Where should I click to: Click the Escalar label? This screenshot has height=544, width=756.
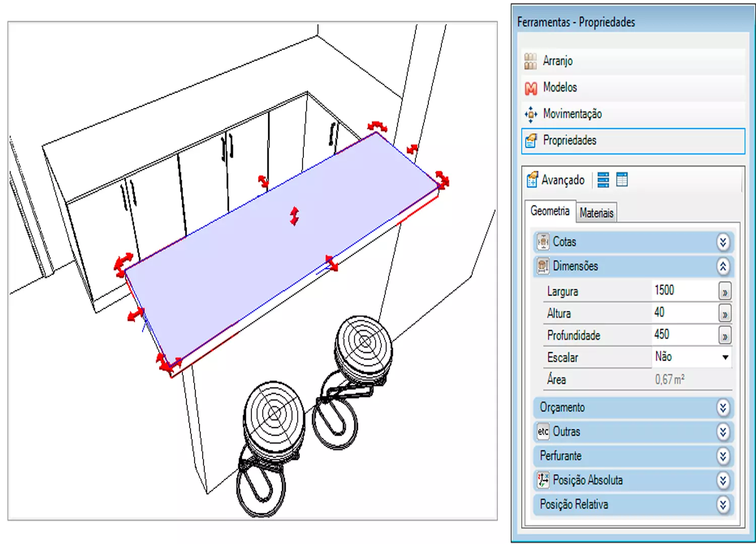tap(562, 358)
